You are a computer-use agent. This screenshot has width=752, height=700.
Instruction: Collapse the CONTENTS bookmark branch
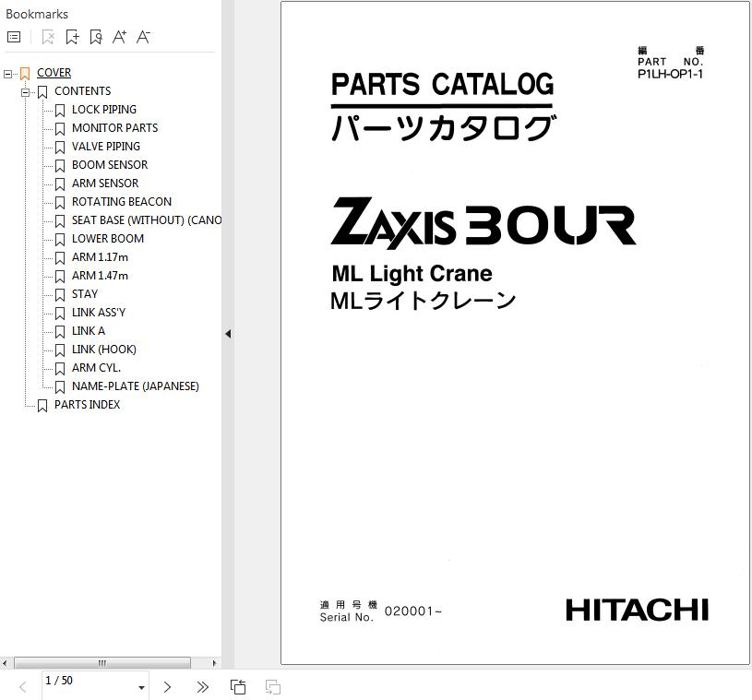(26, 92)
